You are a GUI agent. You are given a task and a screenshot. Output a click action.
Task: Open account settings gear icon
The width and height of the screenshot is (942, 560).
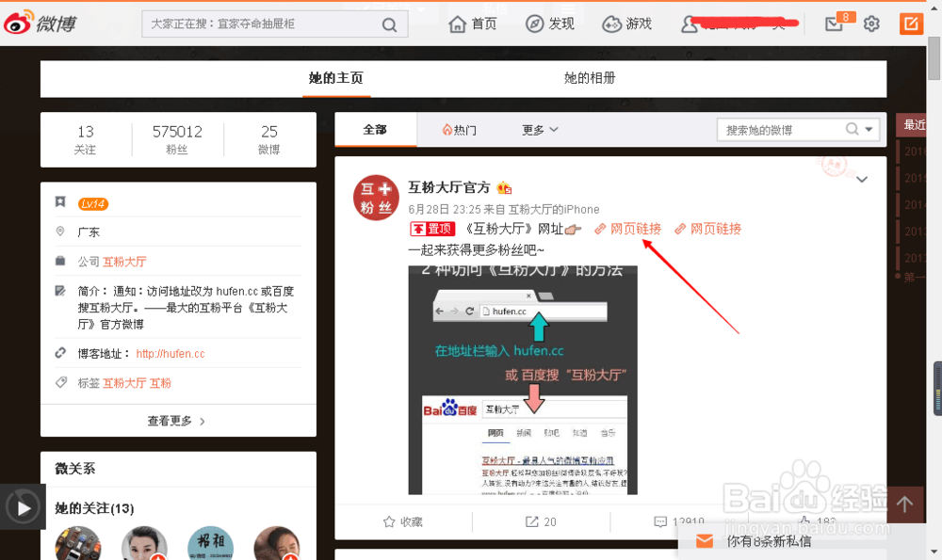coord(871,24)
